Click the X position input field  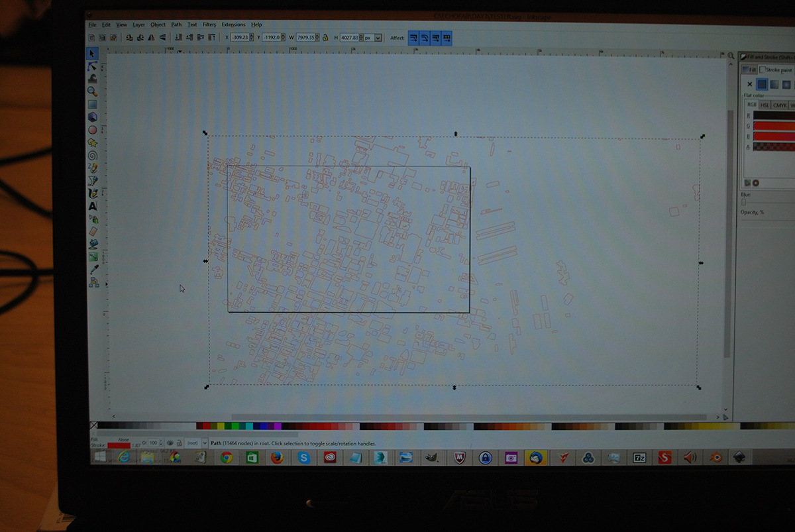pyautogui.click(x=240, y=38)
